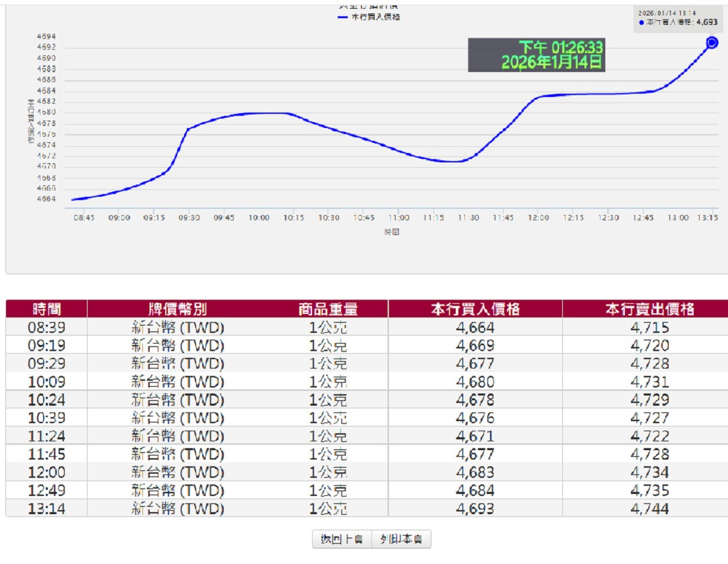Click the buy price 4,664 cell
Screen dimensions: 728x564
pyautogui.click(x=475, y=327)
